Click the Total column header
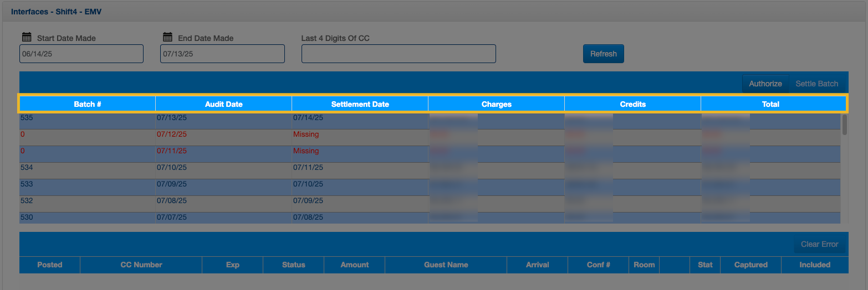The width and height of the screenshot is (868, 290). coord(770,104)
